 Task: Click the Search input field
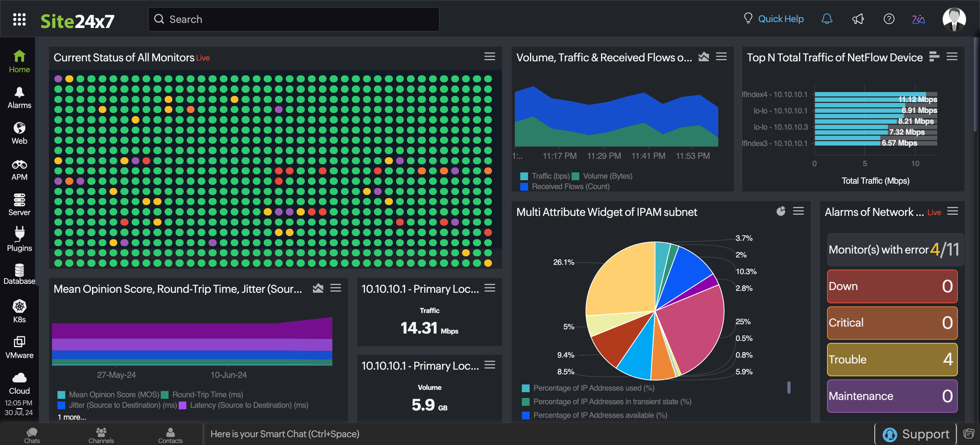click(294, 19)
